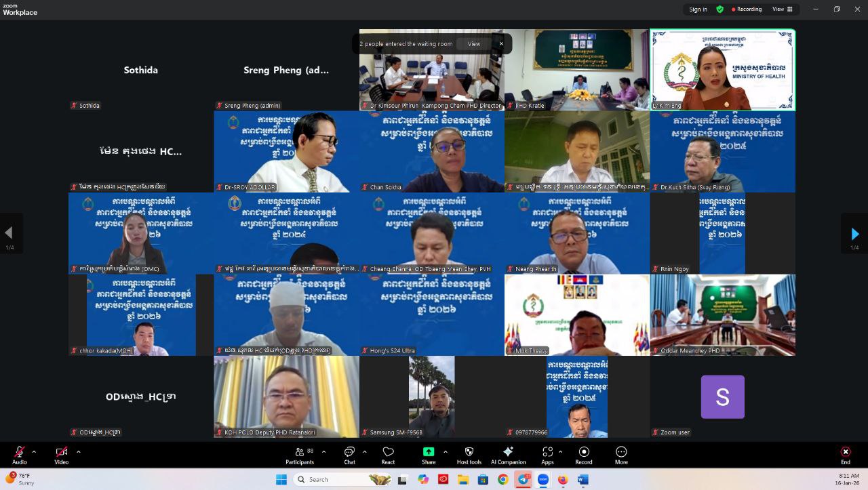Launch the AI Companion
868x490 pixels.
(x=508, y=455)
